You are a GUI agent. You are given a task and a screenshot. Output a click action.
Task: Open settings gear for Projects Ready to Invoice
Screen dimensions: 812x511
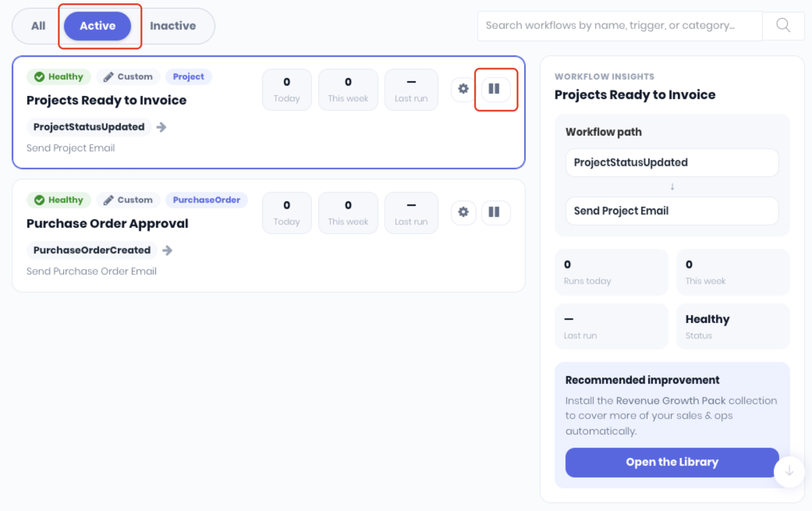pyautogui.click(x=463, y=89)
